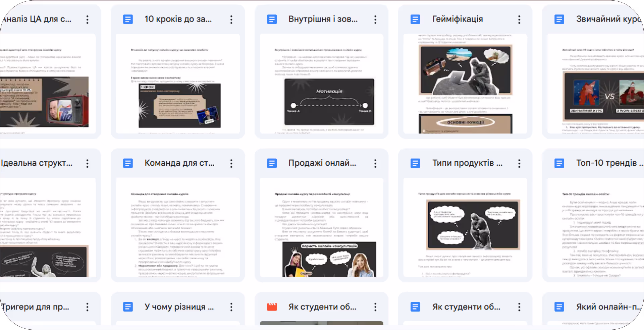Select the file title 'У чому різниця ...'
This screenshot has width=644, height=330.
(179, 307)
